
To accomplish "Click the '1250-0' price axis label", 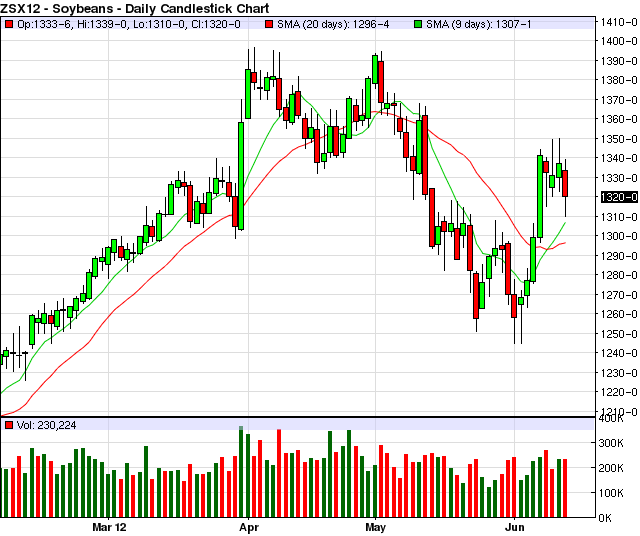I will pos(619,334).
